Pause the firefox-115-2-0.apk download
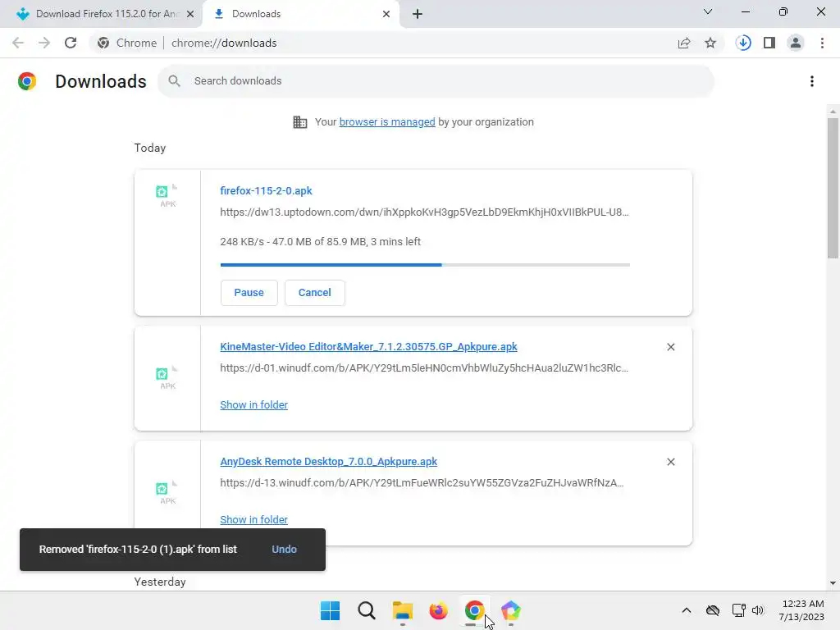The width and height of the screenshot is (840, 630). pyautogui.click(x=249, y=293)
